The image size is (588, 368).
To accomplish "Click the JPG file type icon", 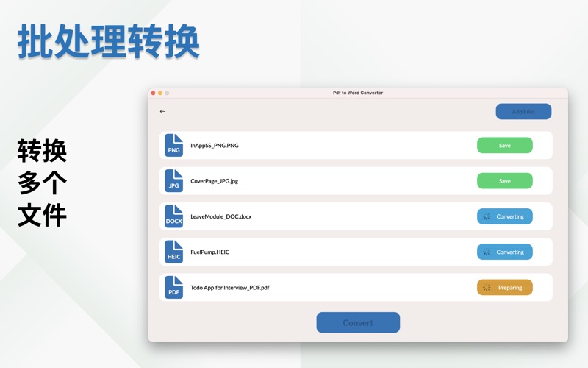I will click(173, 180).
